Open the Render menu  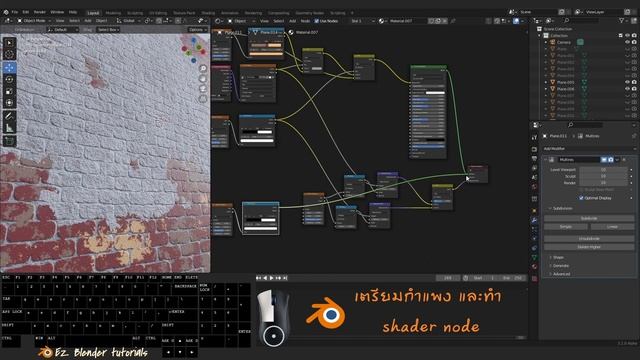click(40, 12)
